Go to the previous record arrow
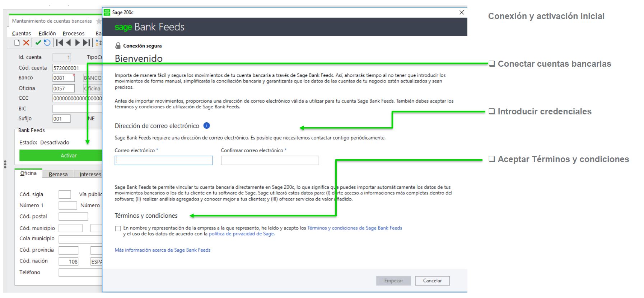This screenshot has height=298, width=644. coord(69,43)
